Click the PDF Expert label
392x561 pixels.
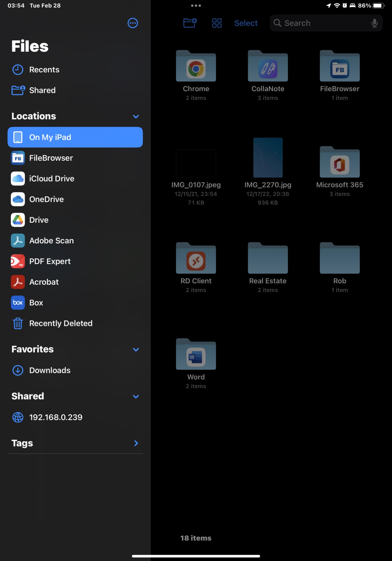tap(50, 261)
